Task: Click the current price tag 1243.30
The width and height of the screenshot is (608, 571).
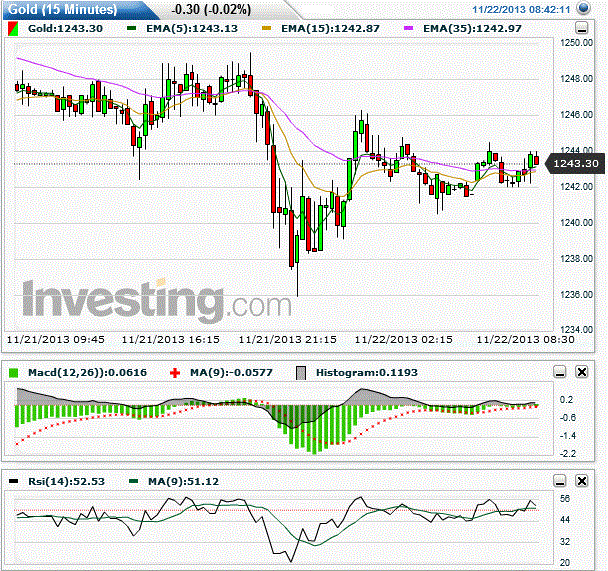Action: (x=575, y=164)
